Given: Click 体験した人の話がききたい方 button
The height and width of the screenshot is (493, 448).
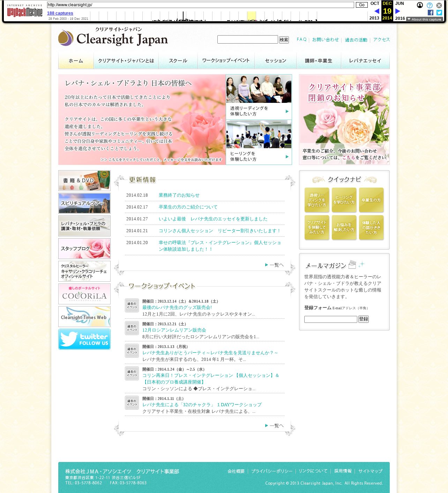Looking at the screenshot, I should click(x=371, y=227).
